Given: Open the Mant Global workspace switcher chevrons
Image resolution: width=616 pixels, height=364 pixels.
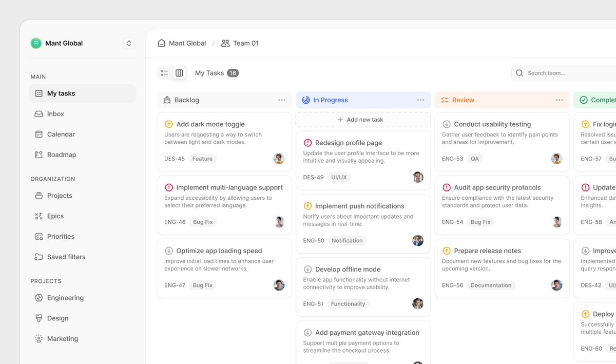Looking at the screenshot, I should point(129,43).
